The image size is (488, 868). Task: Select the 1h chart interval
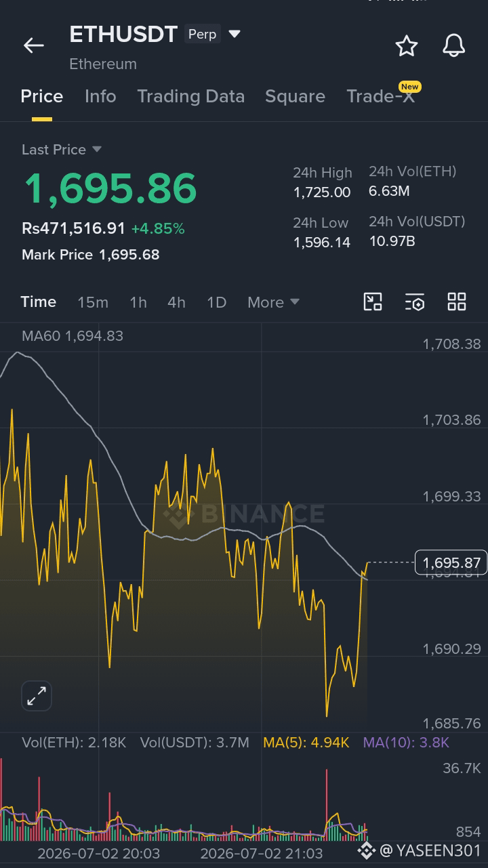pyautogui.click(x=138, y=302)
